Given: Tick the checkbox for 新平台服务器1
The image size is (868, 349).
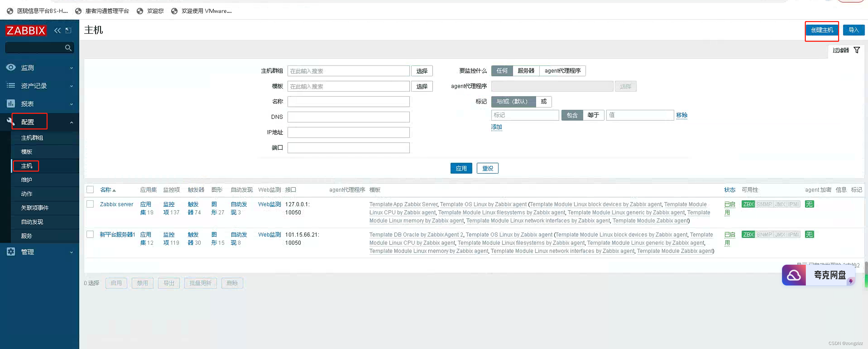Looking at the screenshot, I should point(90,234).
